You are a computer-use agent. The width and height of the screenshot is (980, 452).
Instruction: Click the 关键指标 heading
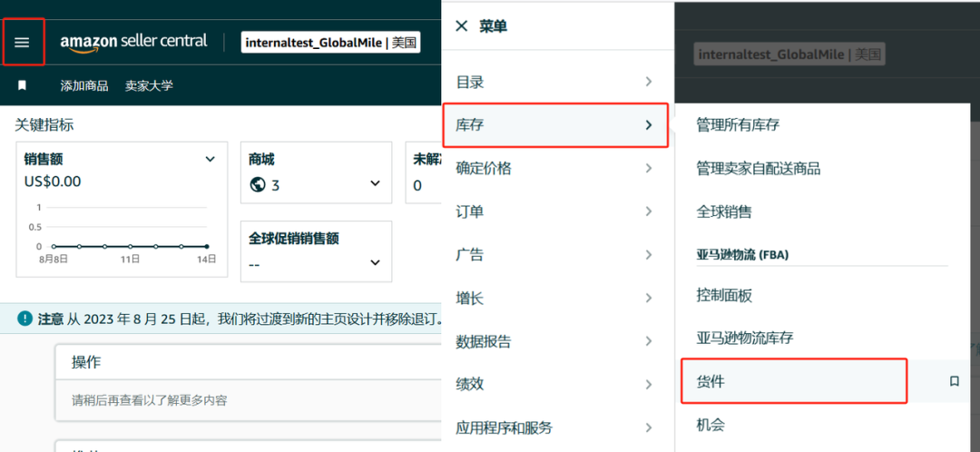pos(44,125)
